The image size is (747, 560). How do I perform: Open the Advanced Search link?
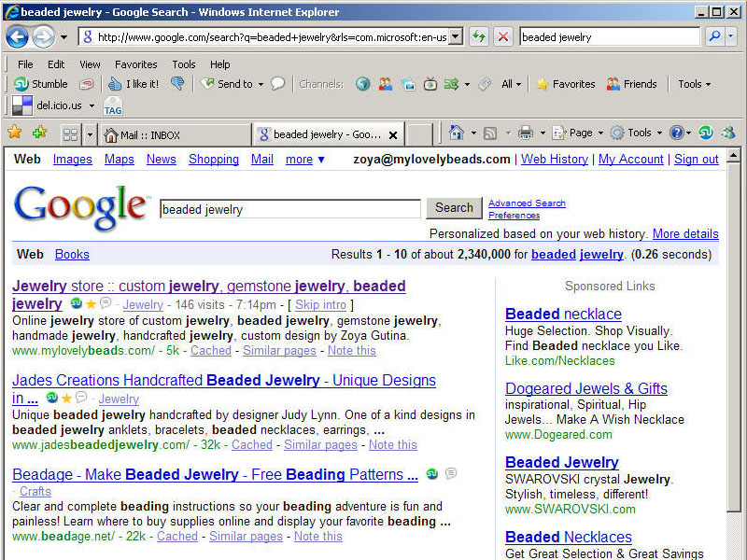(527, 203)
